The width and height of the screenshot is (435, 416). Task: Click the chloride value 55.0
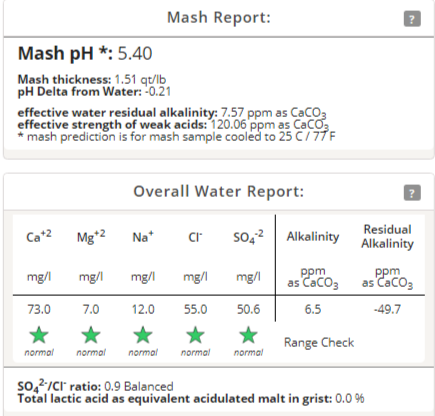[195, 309]
